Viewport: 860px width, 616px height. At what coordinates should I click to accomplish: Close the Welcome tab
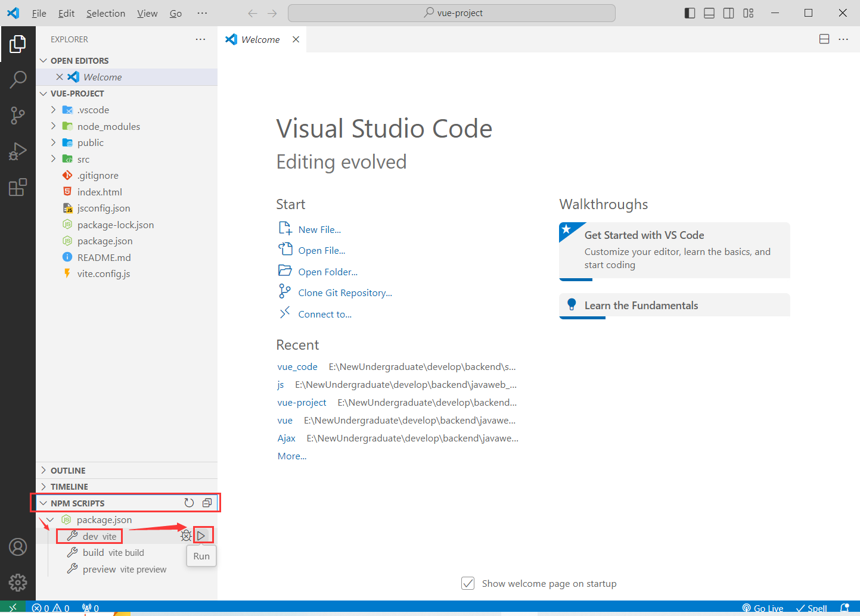click(296, 39)
